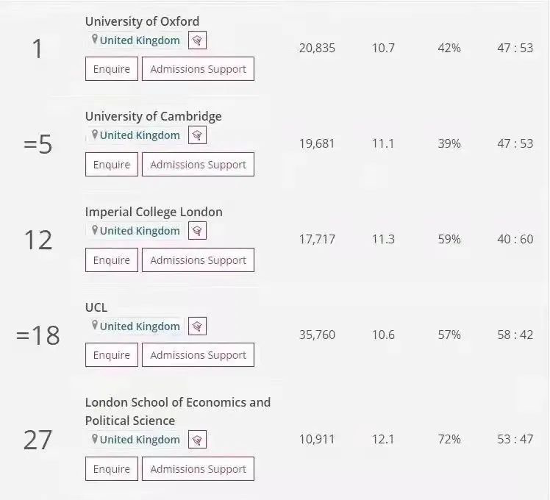Click the location pin icon under UCL

[x=94, y=325]
